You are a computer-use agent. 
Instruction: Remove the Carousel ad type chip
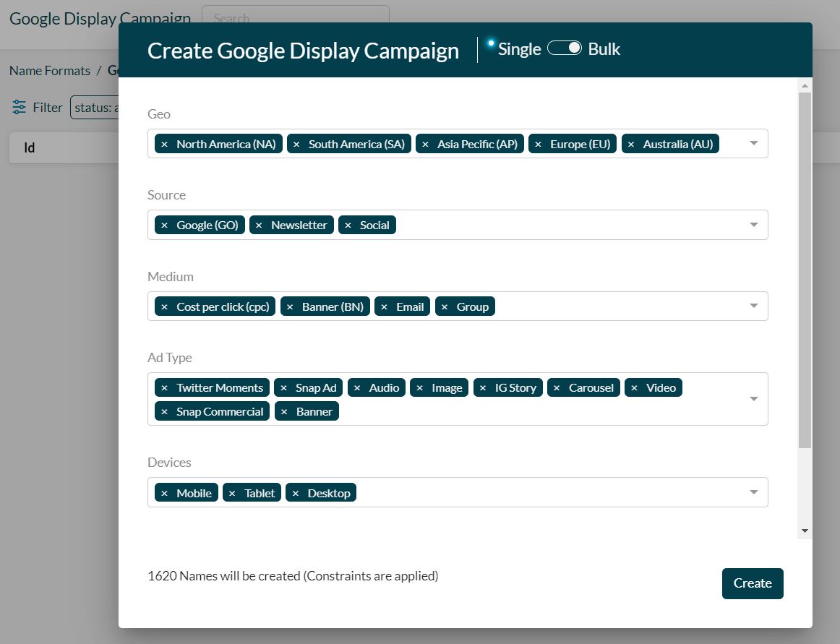point(556,387)
